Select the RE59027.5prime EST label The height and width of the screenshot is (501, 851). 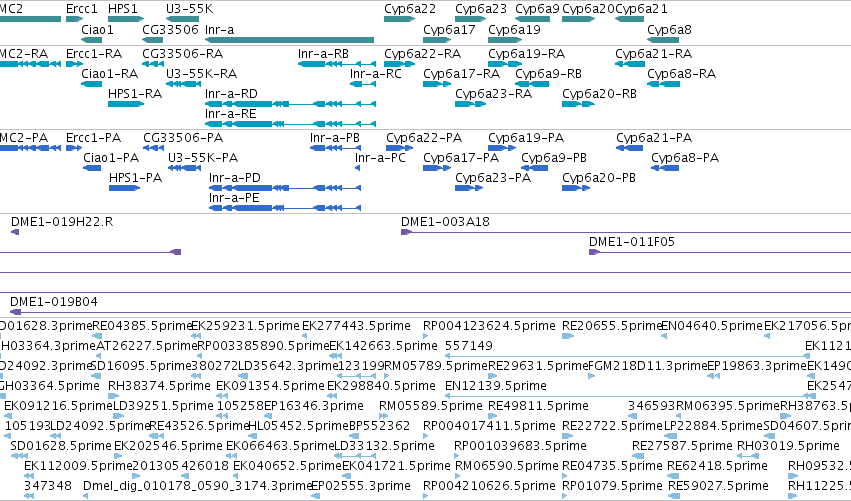tap(719, 486)
